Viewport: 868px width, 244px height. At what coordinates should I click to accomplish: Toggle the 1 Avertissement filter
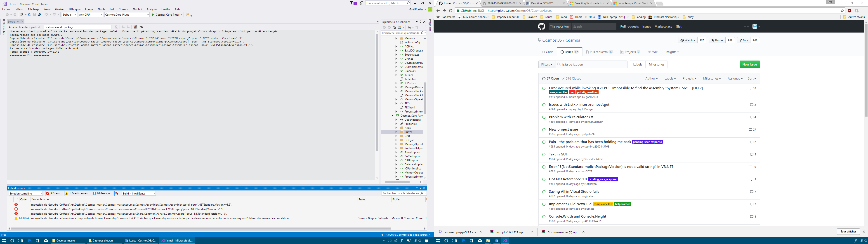click(x=77, y=193)
